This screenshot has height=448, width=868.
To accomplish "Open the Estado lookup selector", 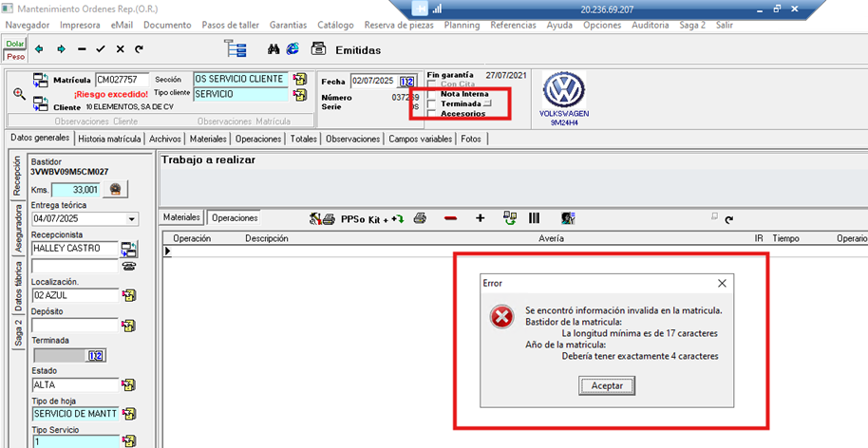I will (x=128, y=385).
